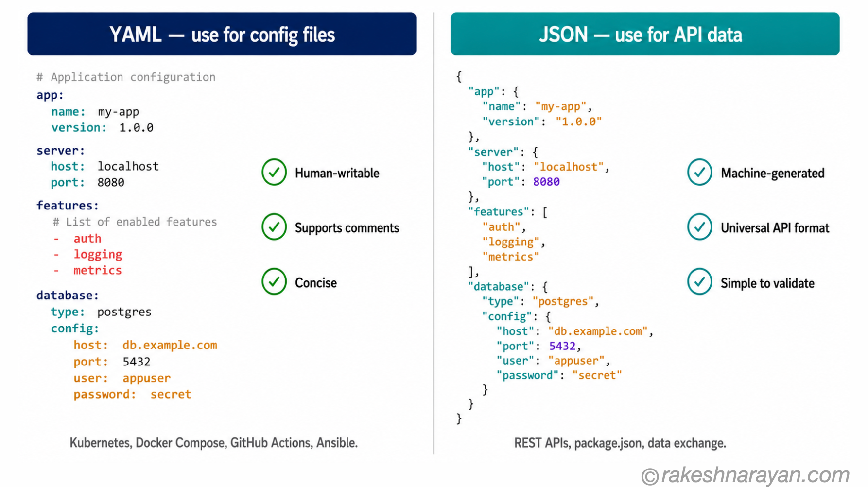Select the '# List of enabled features' comment
The width and height of the screenshot is (868, 487).
pos(135,222)
